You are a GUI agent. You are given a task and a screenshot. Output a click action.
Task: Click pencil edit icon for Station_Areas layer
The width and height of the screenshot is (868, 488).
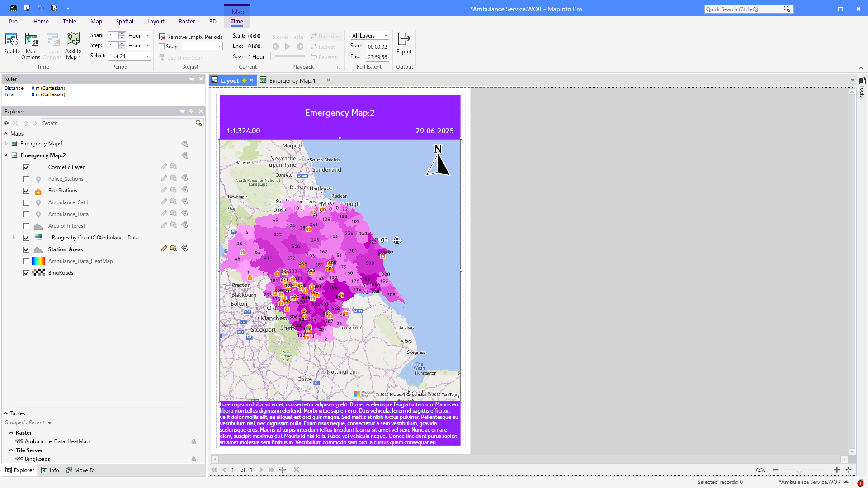164,249
